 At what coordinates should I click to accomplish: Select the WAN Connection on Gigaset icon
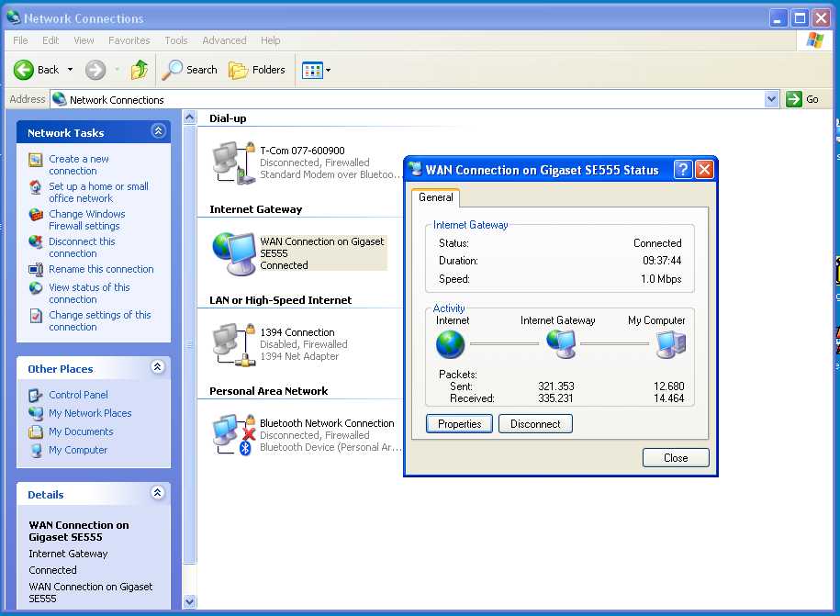click(233, 252)
